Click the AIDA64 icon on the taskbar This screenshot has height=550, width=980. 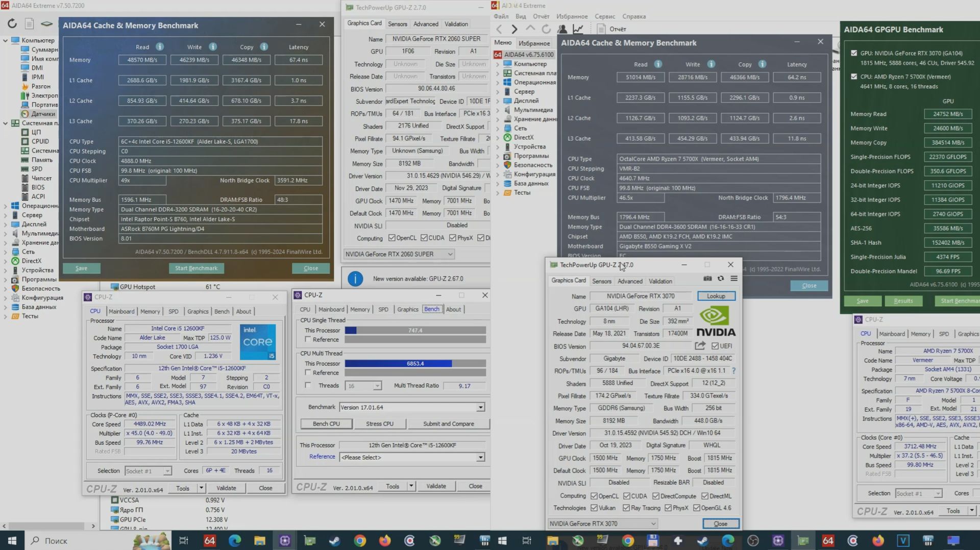(x=209, y=540)
